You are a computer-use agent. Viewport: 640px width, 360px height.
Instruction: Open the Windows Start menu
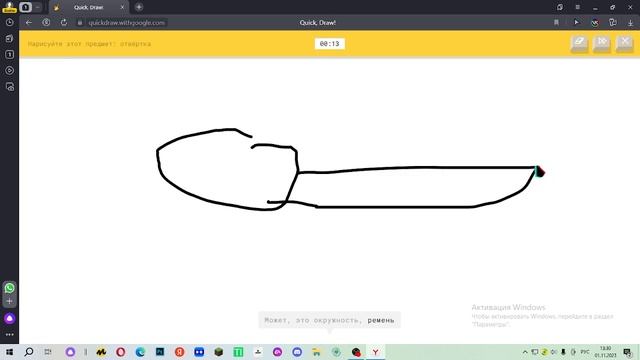(9, 352)
